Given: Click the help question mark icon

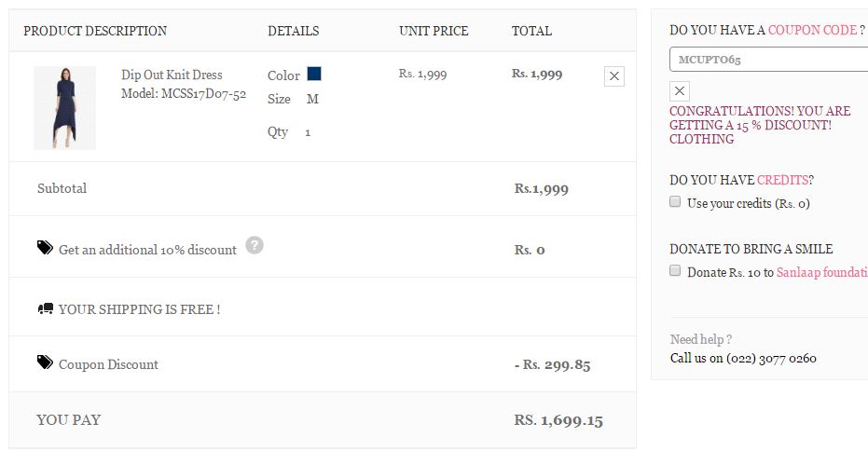Looking at the screenshot, I should 255,246.
